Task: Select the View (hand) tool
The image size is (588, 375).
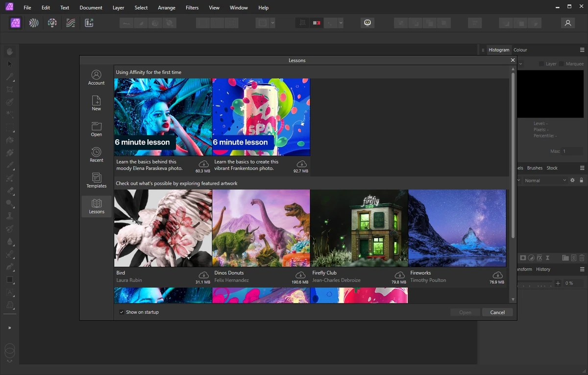Action: [10, 51]
